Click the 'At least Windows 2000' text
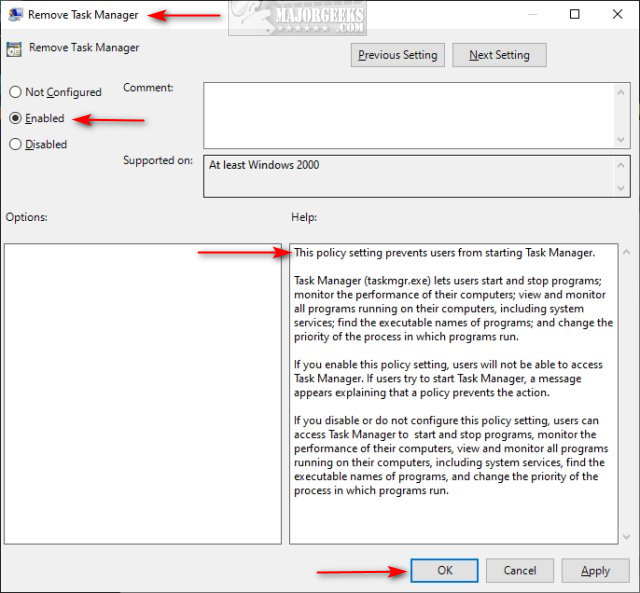The width and height of the screenshot is (640, 593). coord(264,165)
